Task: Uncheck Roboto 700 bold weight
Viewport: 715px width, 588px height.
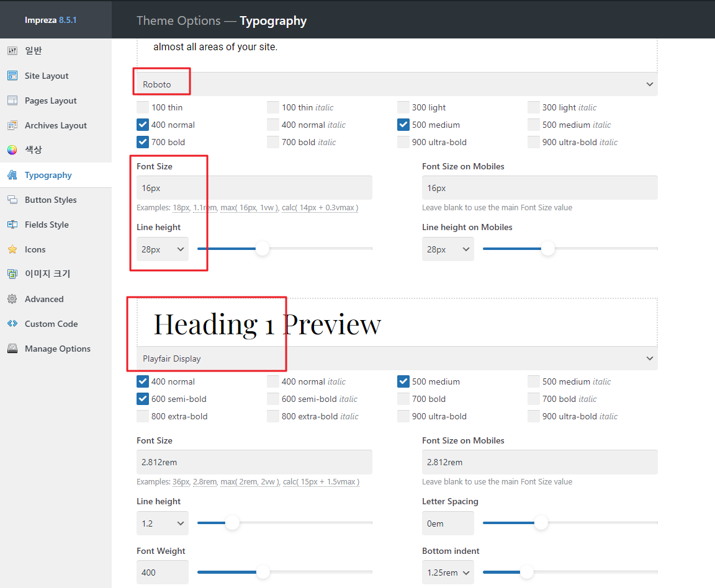Action: (x=143, y=142)
